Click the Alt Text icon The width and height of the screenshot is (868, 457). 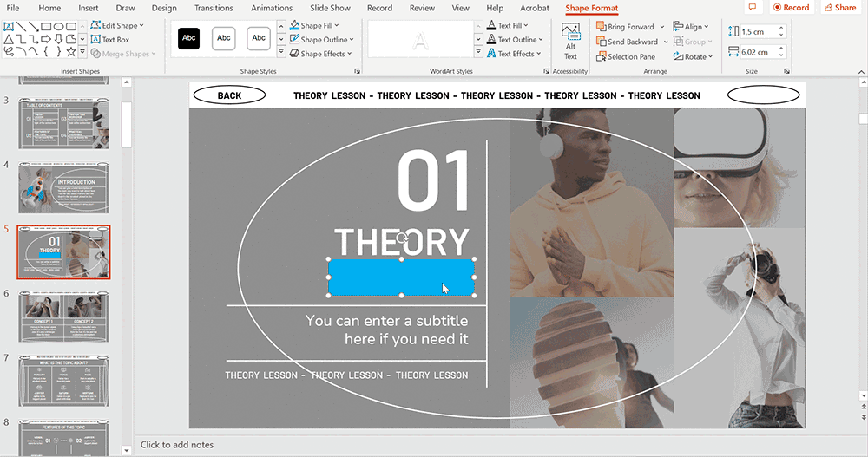(570, 40)
